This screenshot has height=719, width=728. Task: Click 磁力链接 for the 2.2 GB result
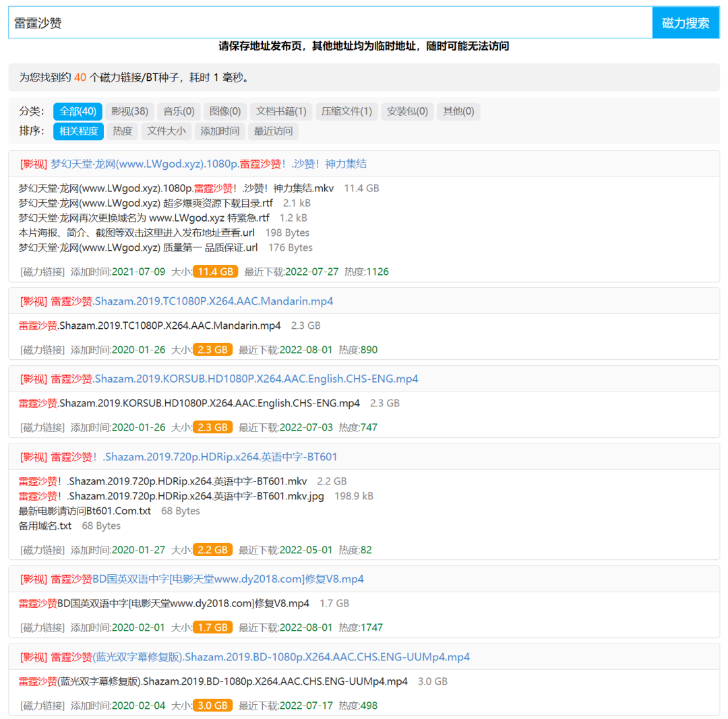[x=42, y=550]
